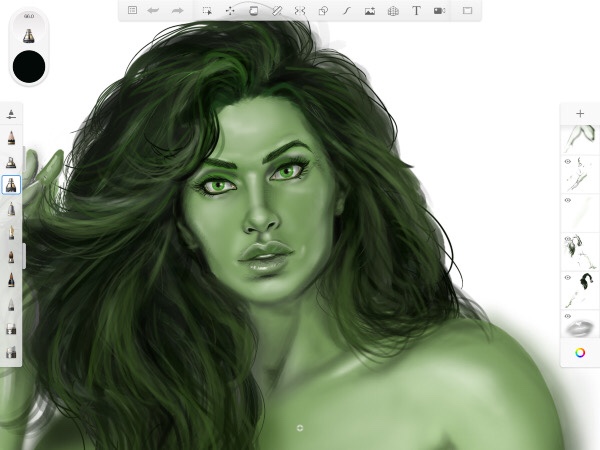
Task: Hide the hair strands sketch layer
Action: [x=568, y=239]
